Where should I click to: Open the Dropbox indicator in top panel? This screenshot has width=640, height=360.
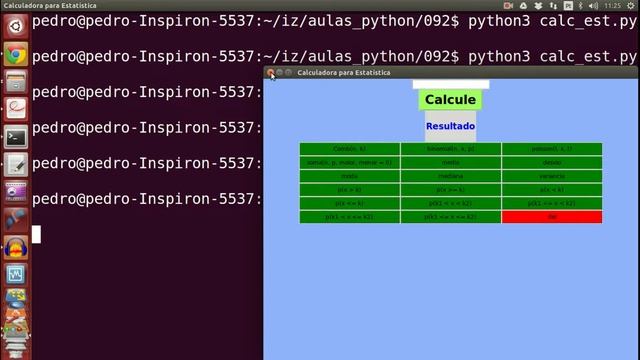[x=538, y=6]
